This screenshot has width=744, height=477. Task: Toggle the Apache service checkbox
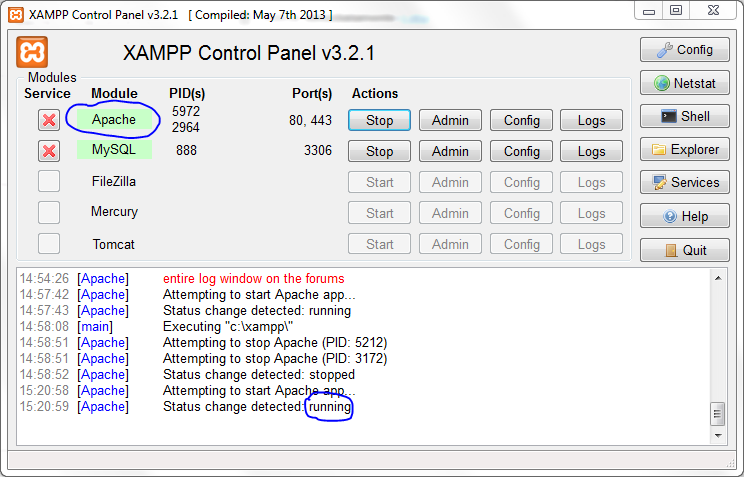coord(49,120)
